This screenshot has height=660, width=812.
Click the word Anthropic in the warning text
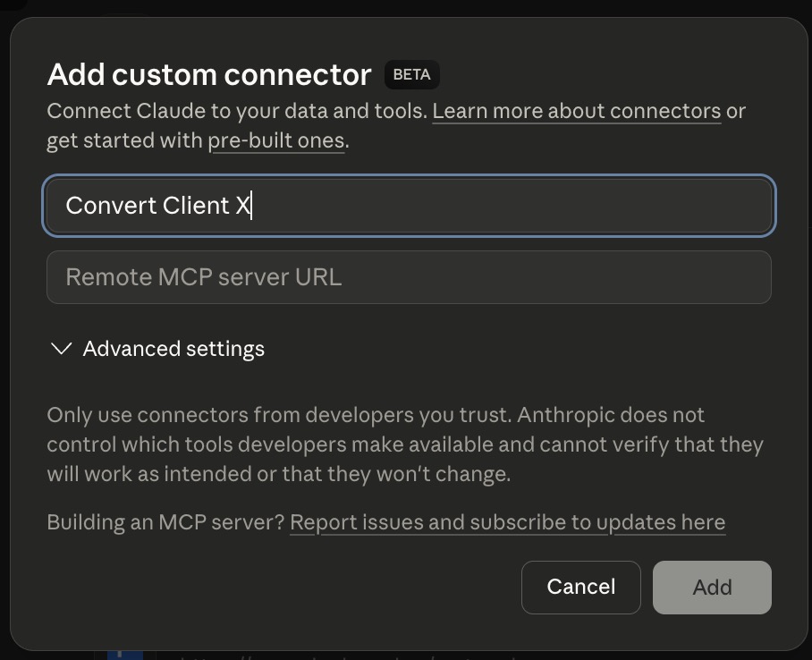point(566,415)
